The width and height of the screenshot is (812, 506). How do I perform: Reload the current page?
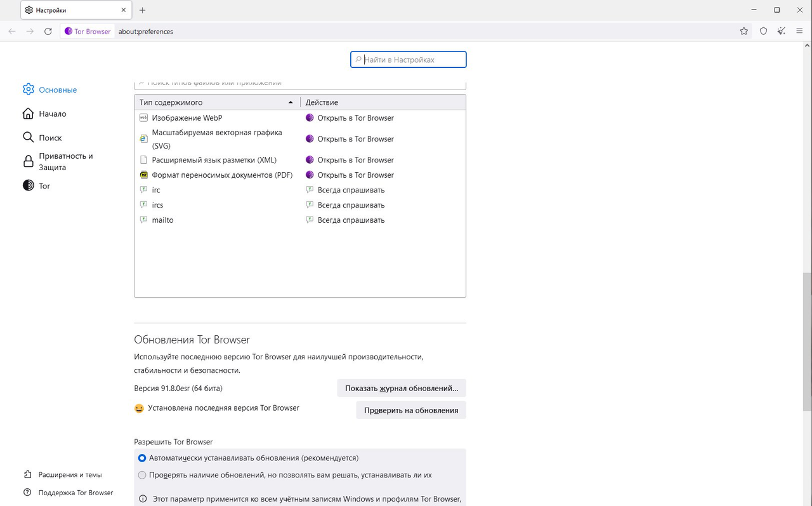click(48, 31)
